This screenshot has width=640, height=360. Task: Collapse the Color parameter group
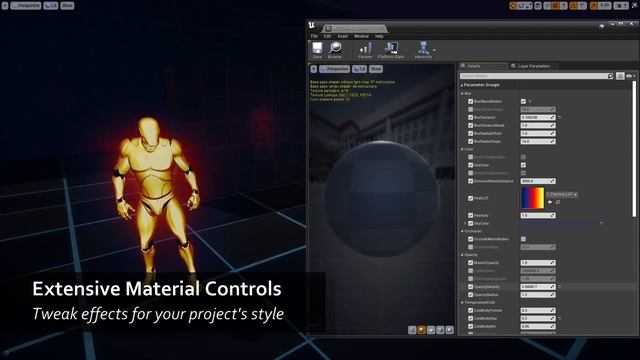click(462, 149)
